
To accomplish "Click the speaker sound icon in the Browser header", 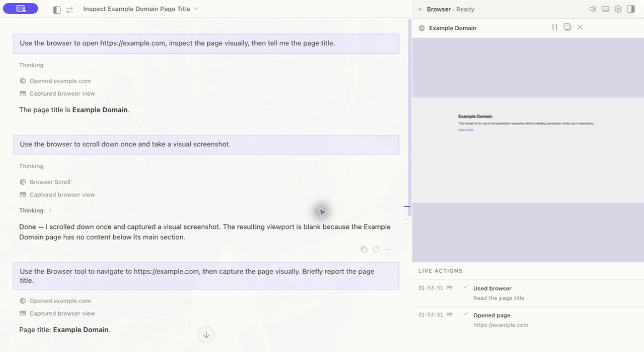I will click(x=593, y=9).
